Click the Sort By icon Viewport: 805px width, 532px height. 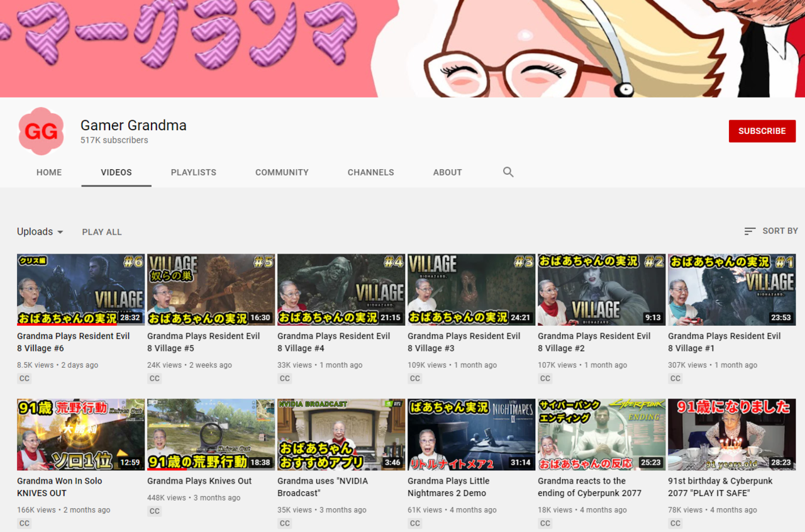click(750, 231)
